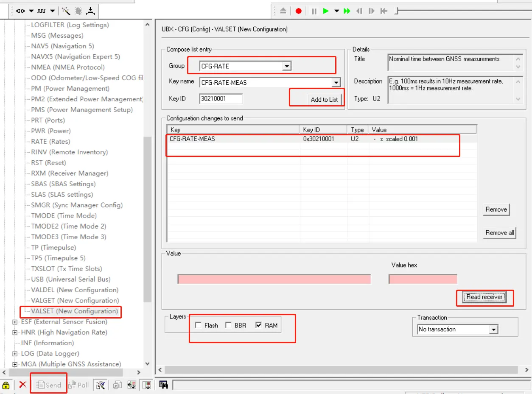
Task: Open the Group dropdown showing CFG-RATE
Action: click(x=287, y=66)
